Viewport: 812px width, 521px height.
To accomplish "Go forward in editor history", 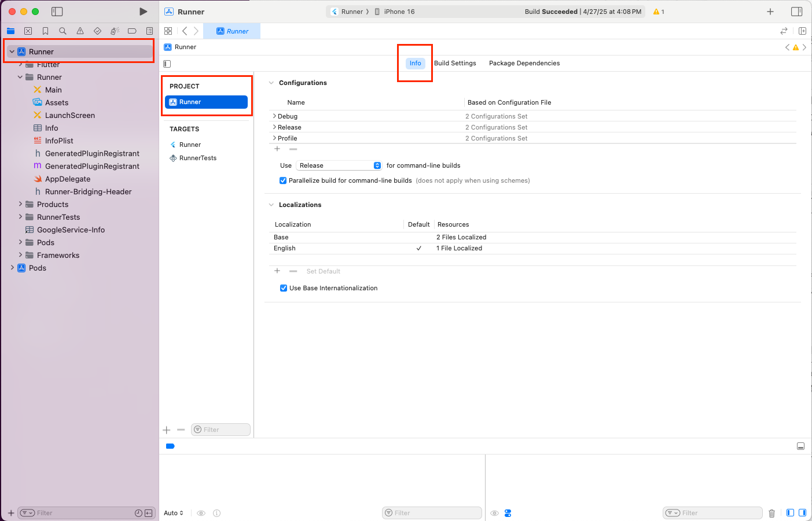I will [196, 31].
